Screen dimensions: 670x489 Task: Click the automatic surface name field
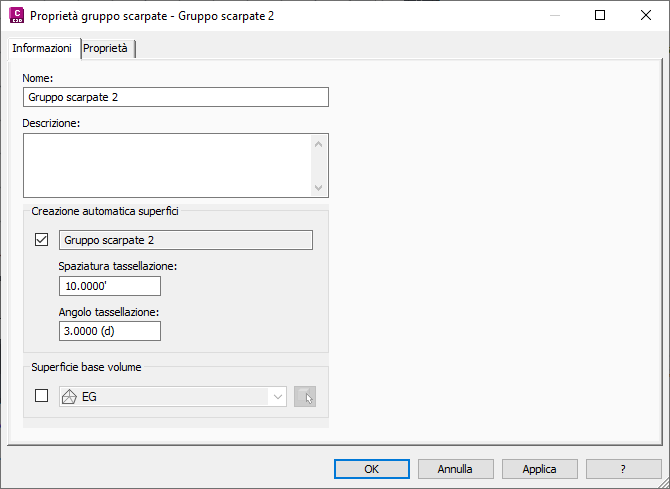[185, 240]
